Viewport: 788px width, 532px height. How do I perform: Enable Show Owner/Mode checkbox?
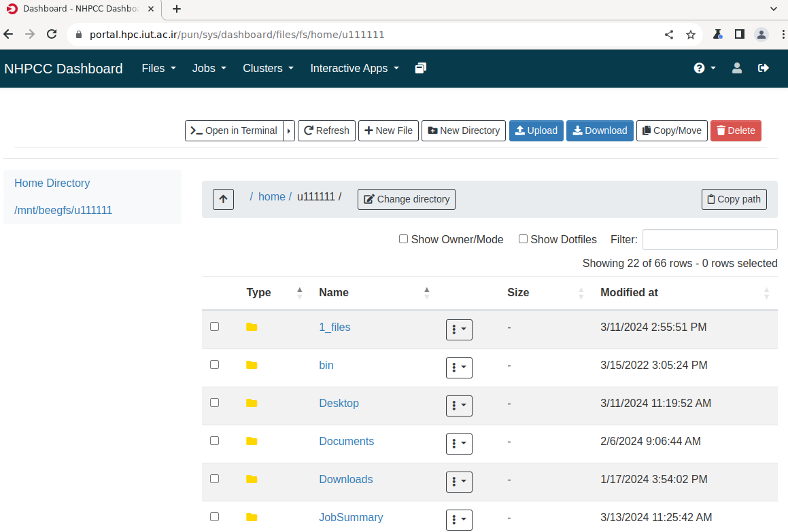point(404,239)
